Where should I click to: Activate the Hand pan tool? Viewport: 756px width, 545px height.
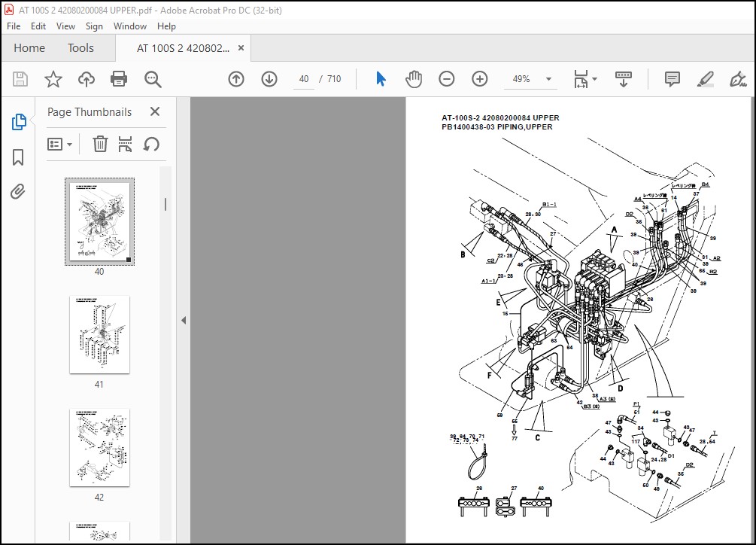[x=414, y=79]
